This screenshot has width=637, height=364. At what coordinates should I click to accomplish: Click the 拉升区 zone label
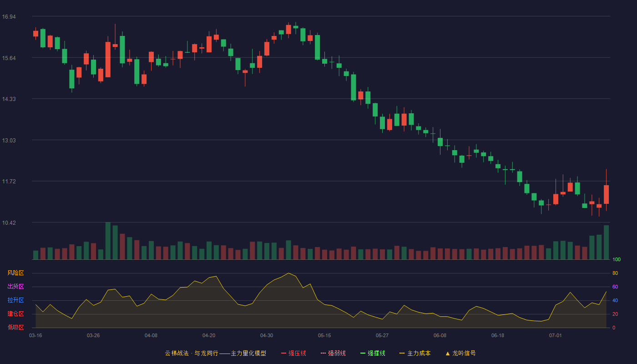tap(15, 300)
